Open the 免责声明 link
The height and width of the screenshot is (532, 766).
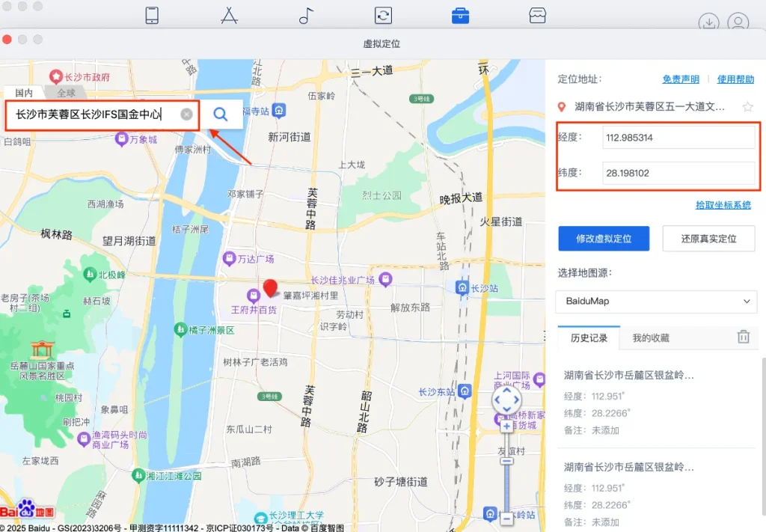pyautogui.click(x=681, y=79)
